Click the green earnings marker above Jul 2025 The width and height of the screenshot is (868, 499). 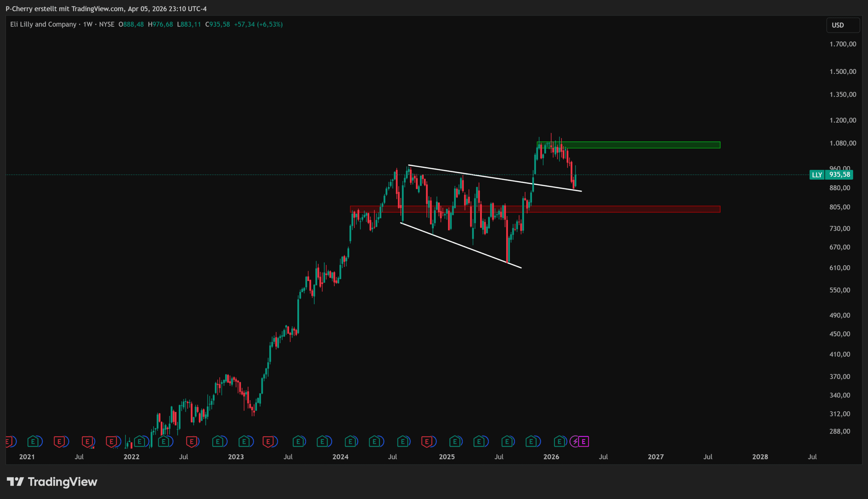tap(507, 441)
